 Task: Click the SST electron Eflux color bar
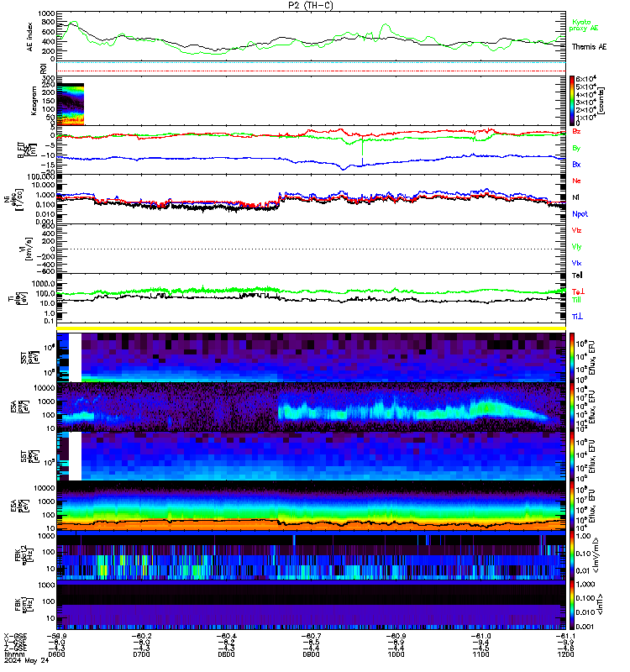pyautogui.click(x=572, y=456)
